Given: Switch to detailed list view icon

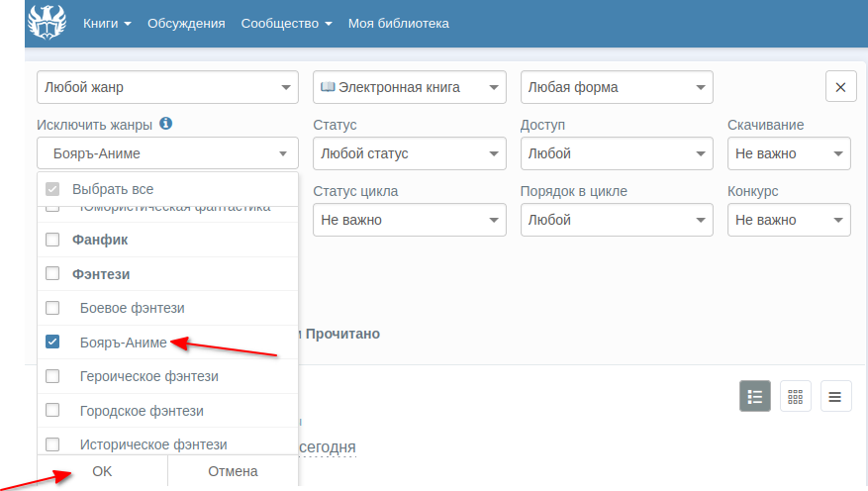Looking at the screenshot, I should 755,397.
